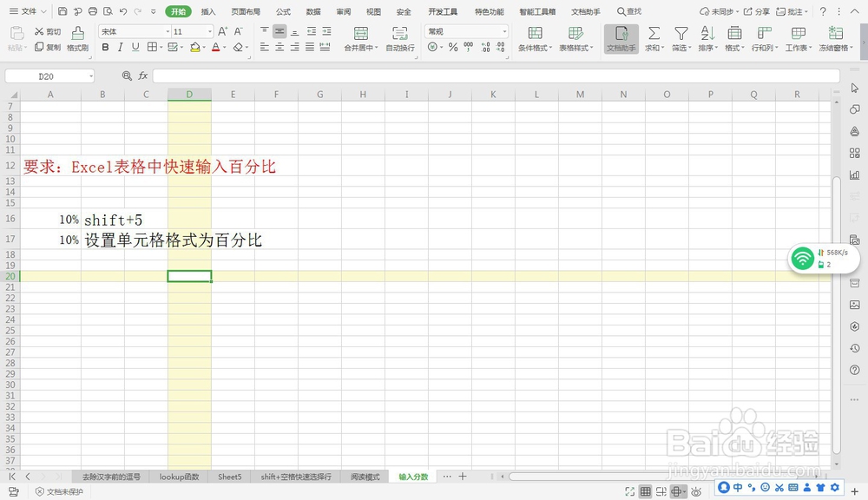Click the 冻结窗格 freeze panes icon

click(833, 38)
